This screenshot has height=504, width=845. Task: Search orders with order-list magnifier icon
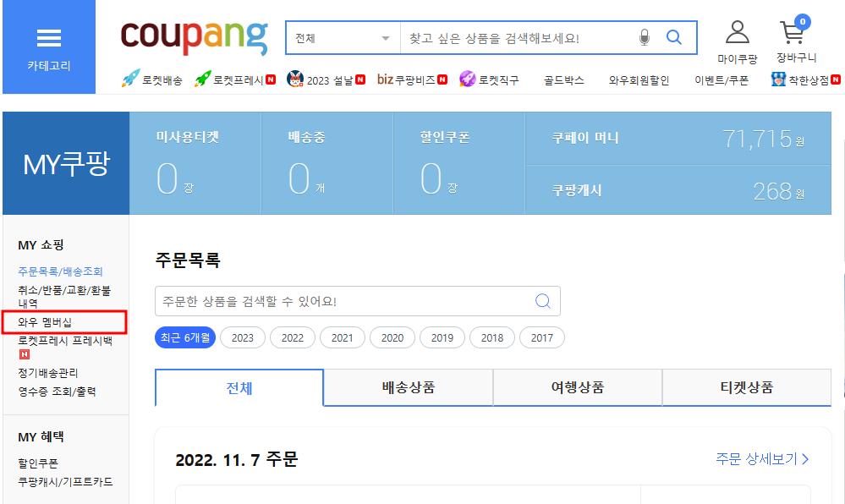pyautogui.click(x=543, y=301)
